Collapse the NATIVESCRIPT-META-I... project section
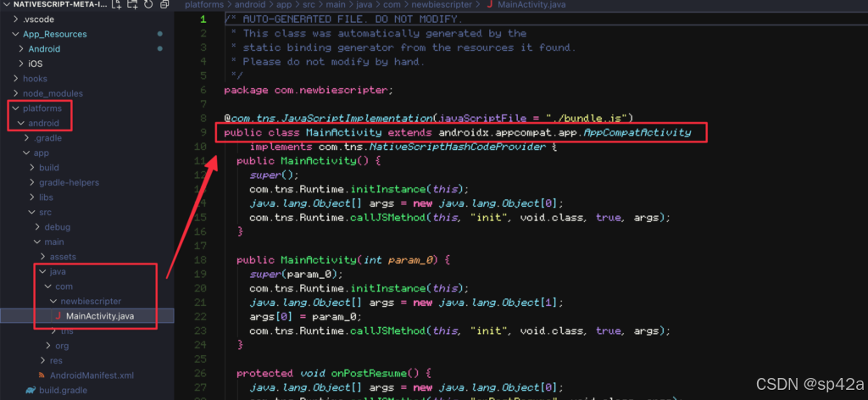Viewport: 868px width, 400px height. tap(6, 4)
